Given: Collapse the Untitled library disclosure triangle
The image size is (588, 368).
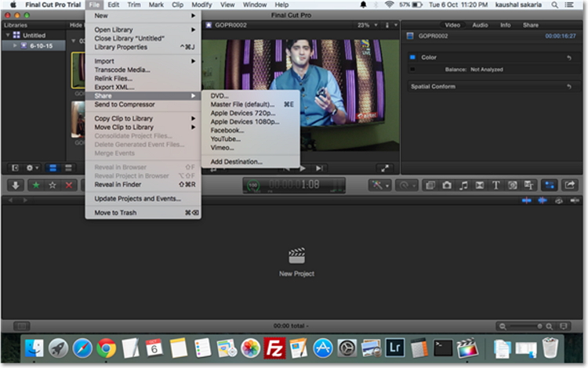Looking at the screenshot, I should pos(7,35).
